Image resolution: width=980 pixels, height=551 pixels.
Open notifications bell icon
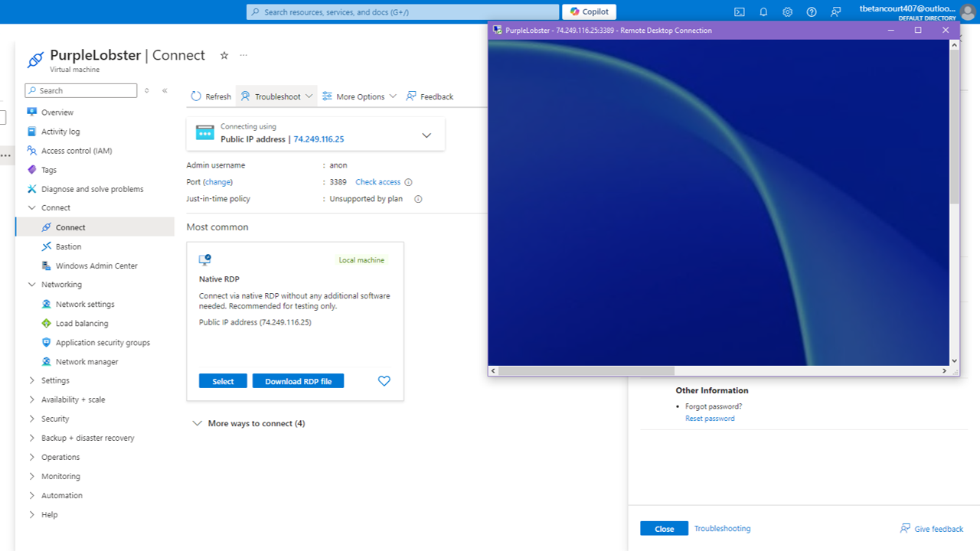click(x=763, y=11)
